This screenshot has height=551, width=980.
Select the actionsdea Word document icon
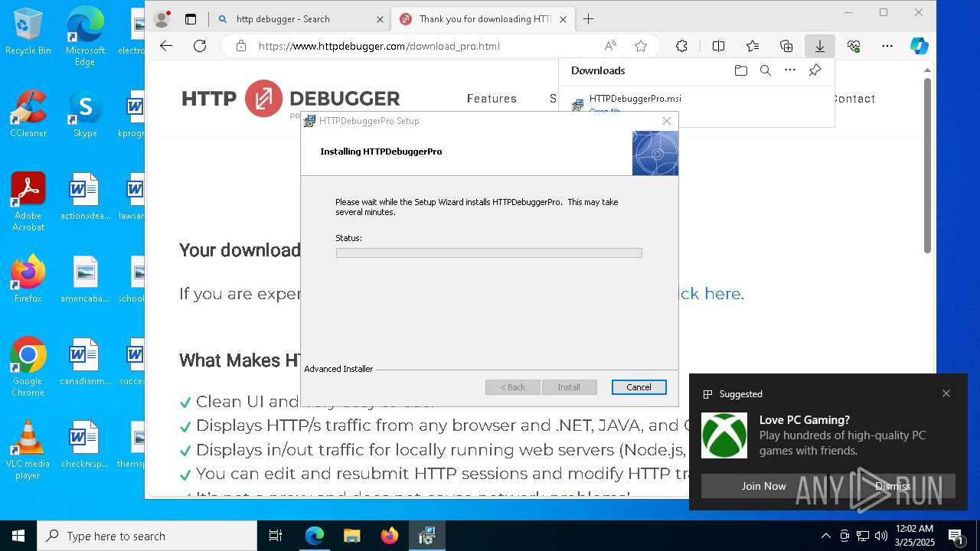pos(85,197)
